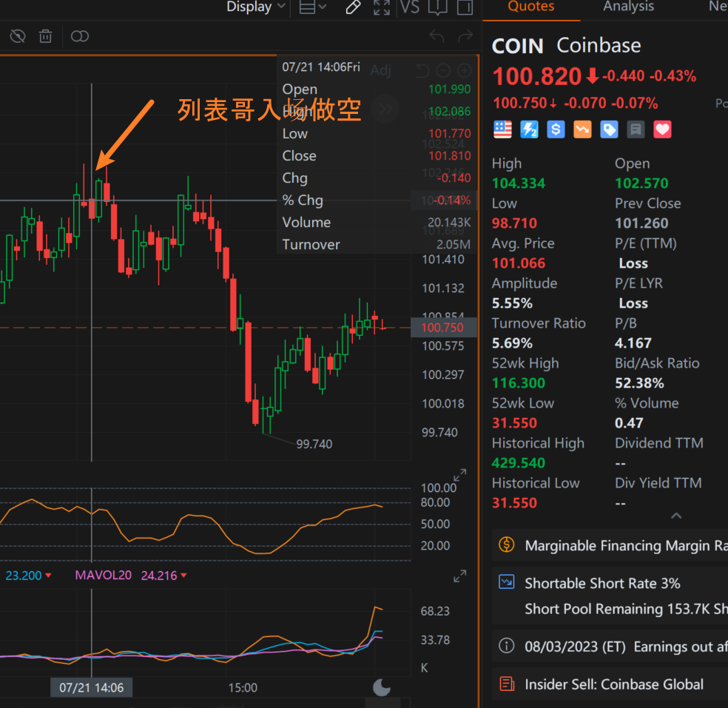Redo the last drawing action
Image resolution: width=728 pixels, height=708 pixels.
[x=465, y=36]
